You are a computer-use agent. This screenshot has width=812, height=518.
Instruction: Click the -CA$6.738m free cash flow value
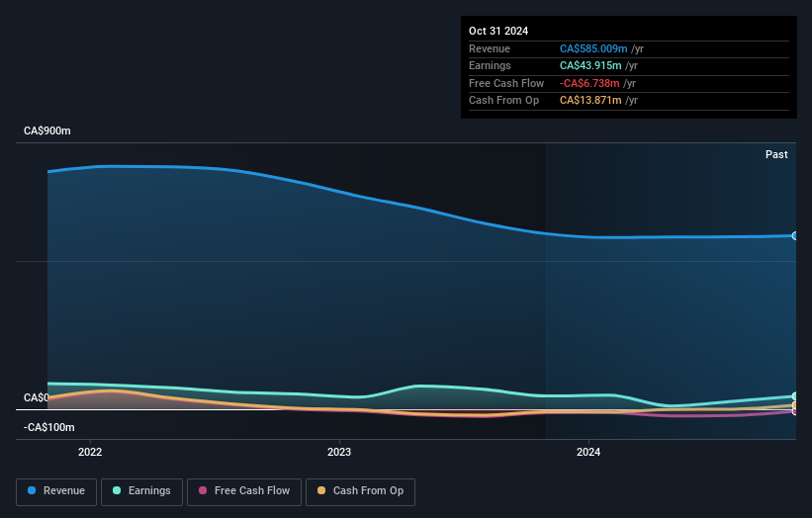coord(589,83)
